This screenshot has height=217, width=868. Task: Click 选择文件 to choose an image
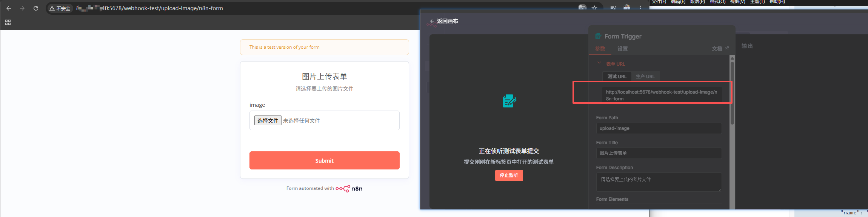coord(268,121)
